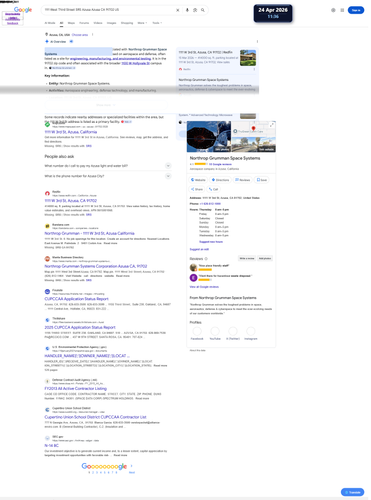
Task: Open location options three-dot menu beside Choose area
Action: point(93,35)
